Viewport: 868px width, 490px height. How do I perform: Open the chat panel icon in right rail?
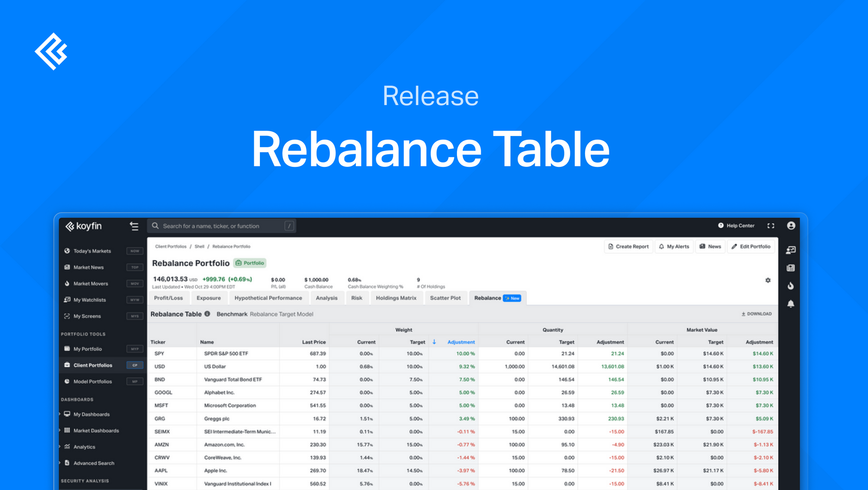791,250
